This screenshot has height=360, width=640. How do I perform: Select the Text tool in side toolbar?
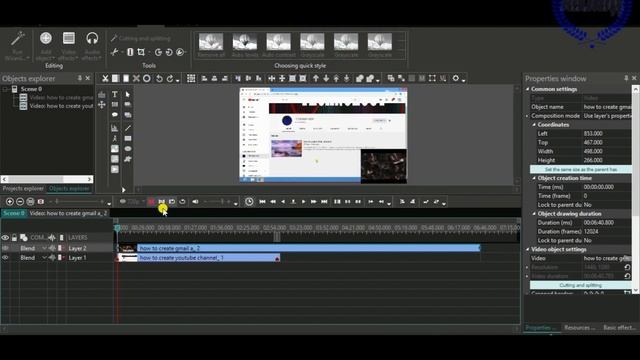tap(115, 94)
